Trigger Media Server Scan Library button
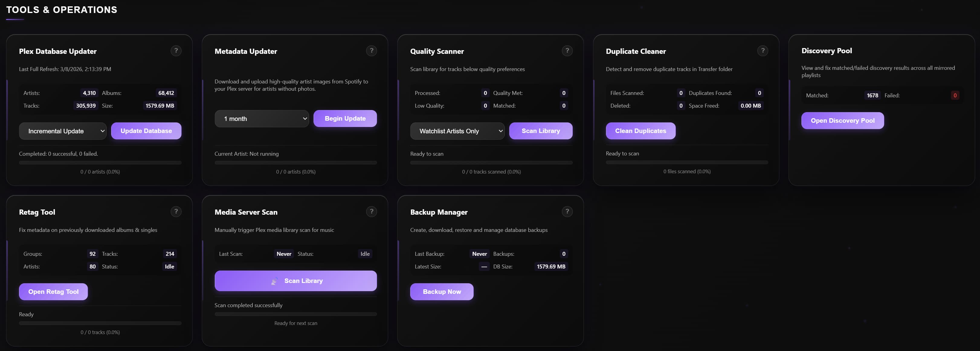Screen dimensions: 980x351 295,281
